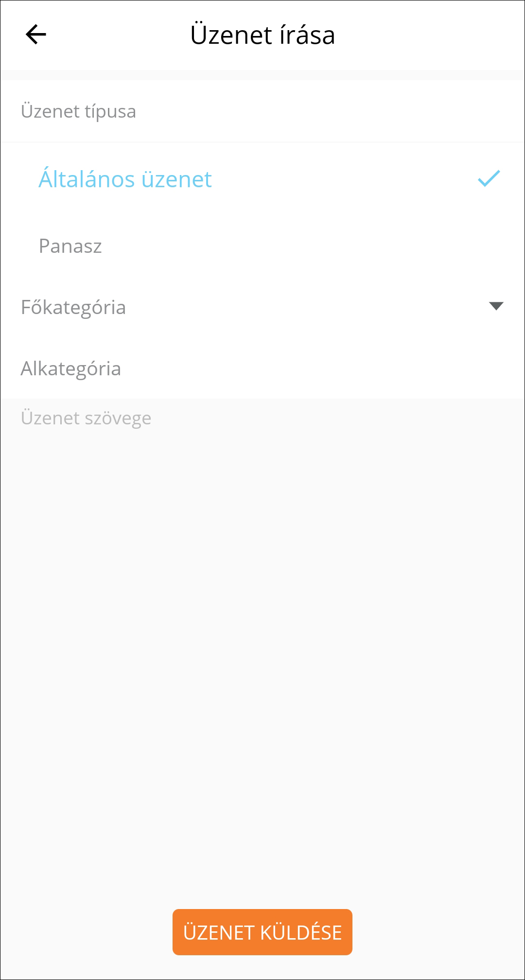Click the Üzenet típusa section header
Image resolution: width=525 pixels, height=980 pixels.
coord(78,111)
